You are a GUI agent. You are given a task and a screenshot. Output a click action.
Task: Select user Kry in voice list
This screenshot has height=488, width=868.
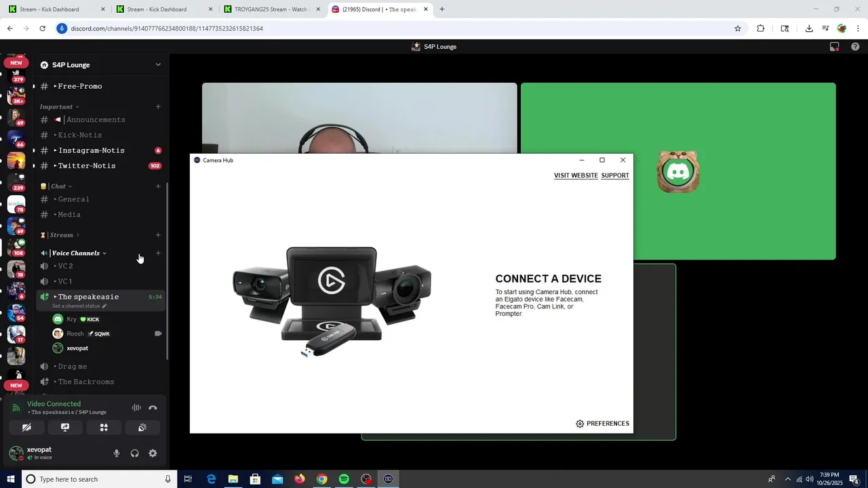(107, 319)
